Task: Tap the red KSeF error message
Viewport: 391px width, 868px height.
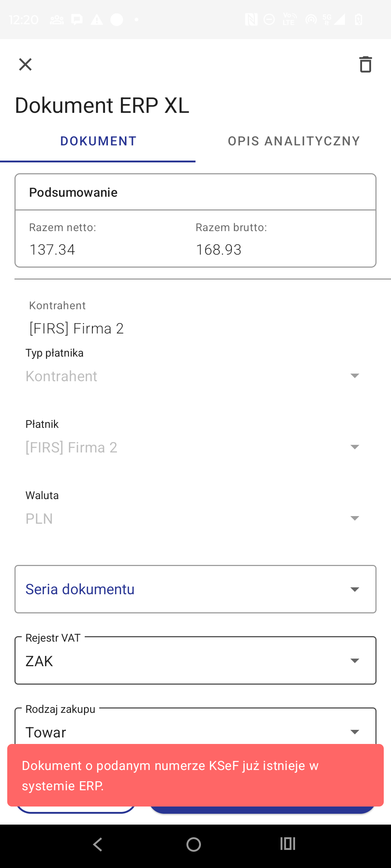Action: (x=195, y=775)
